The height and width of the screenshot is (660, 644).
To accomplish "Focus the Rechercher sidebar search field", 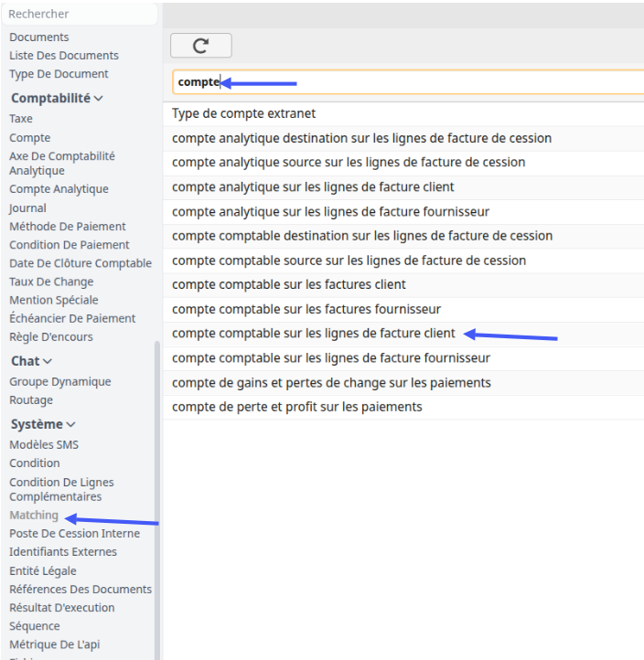I will 80,14.
